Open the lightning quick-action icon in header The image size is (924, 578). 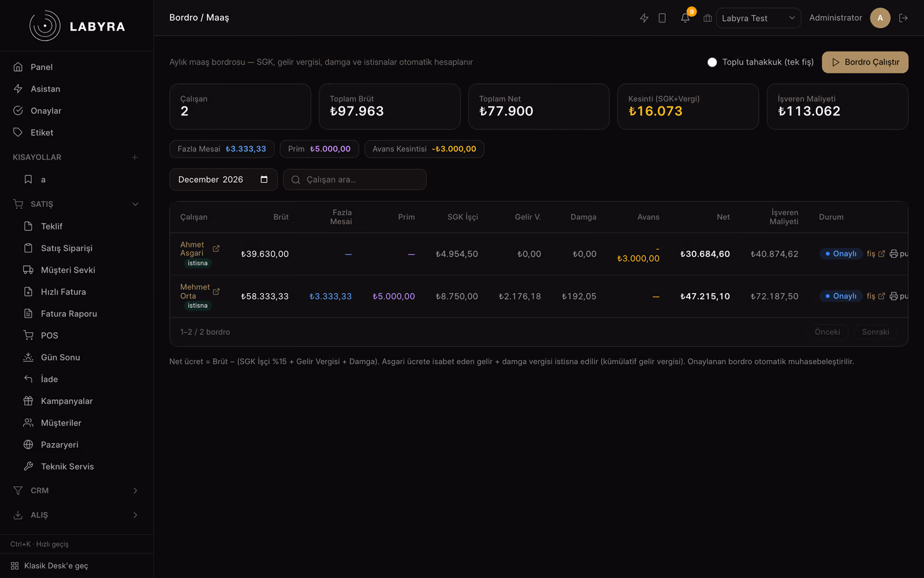[644, 18]
